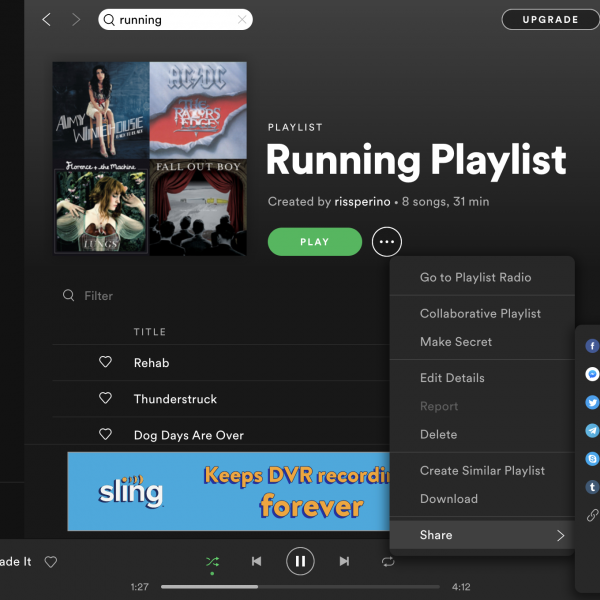Share via the Messenger icon

(592, 374)
